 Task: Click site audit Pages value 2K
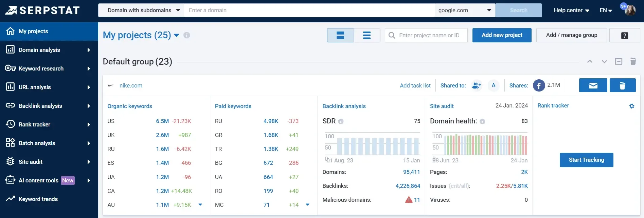click(524, 172)
